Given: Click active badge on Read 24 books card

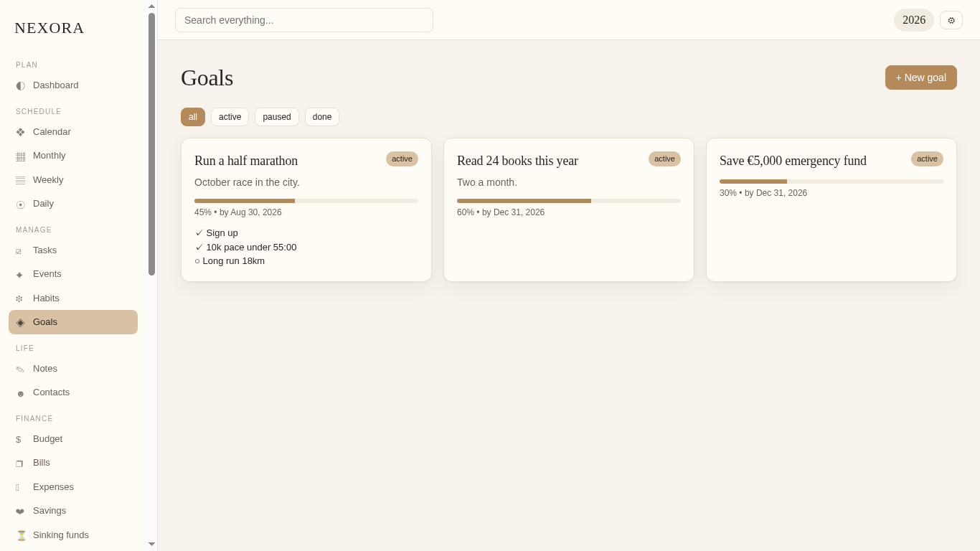Looking at the screenshot, I should [664, 159].
